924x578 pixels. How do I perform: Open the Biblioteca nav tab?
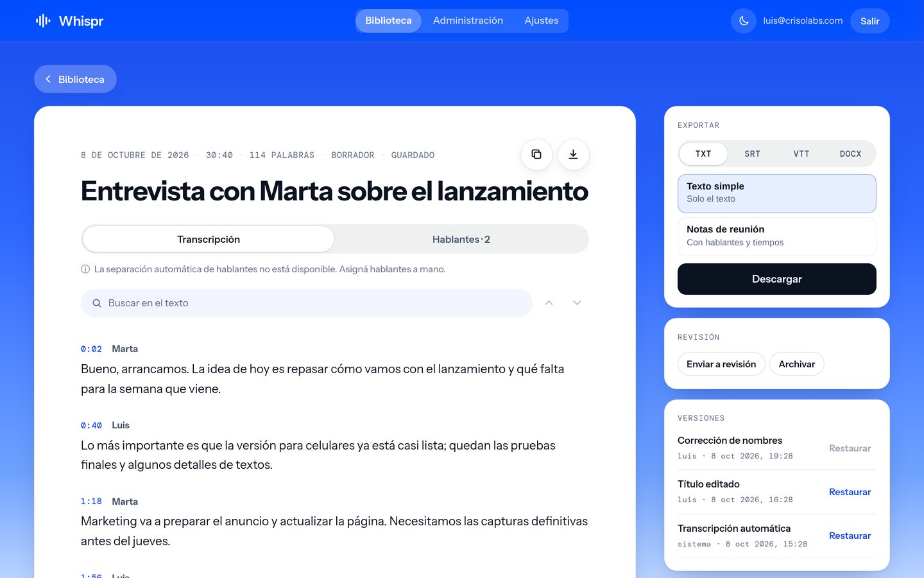(x=388, y=21)
